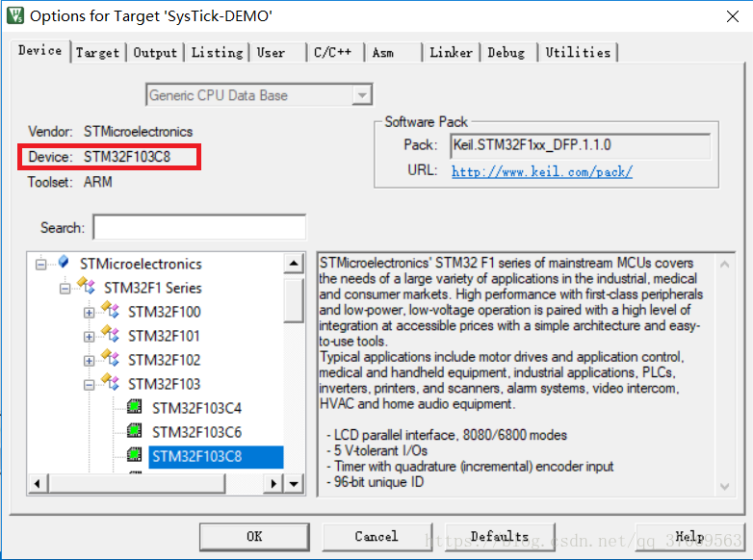Switch to the Linker tab
Viewport: 753px width, 560px height.
tap(451, 52)
